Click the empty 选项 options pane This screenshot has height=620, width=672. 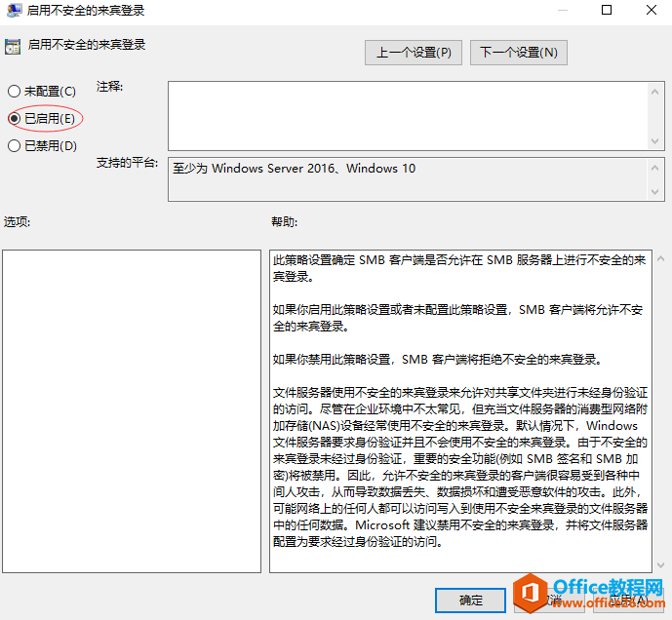tap(132, 409)
